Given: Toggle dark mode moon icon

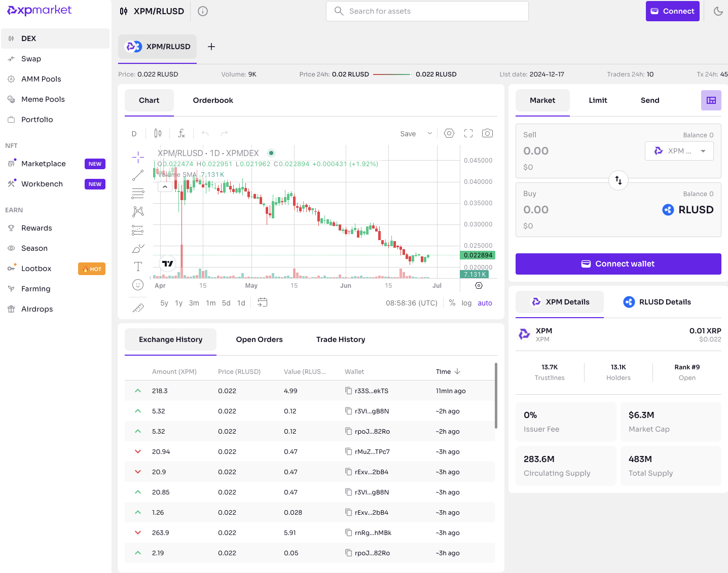Looking at the screenshot, I should pyautogui.click(x=718, y=11).
